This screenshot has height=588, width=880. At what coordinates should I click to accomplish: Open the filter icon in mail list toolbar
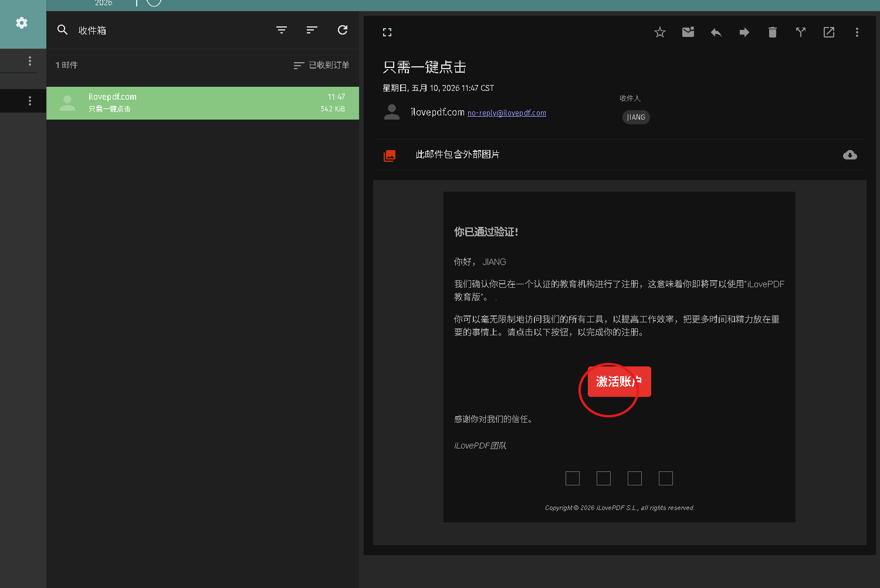pos(282,30)
